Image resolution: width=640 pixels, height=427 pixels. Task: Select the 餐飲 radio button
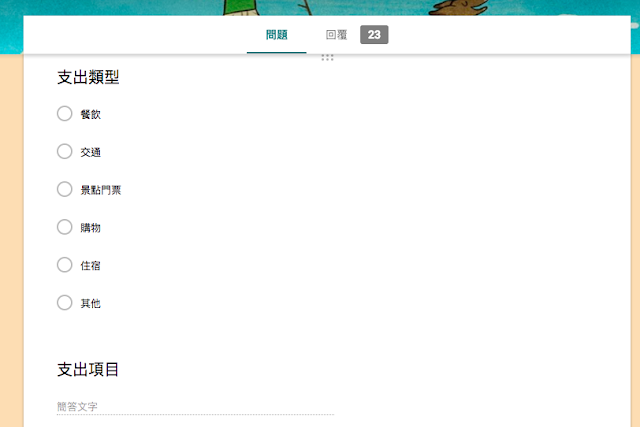[64, 114]
